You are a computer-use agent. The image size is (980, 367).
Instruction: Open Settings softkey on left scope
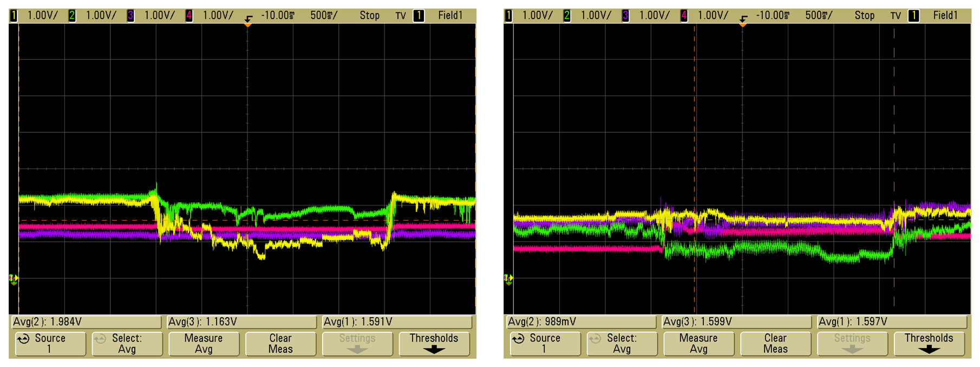357,344
